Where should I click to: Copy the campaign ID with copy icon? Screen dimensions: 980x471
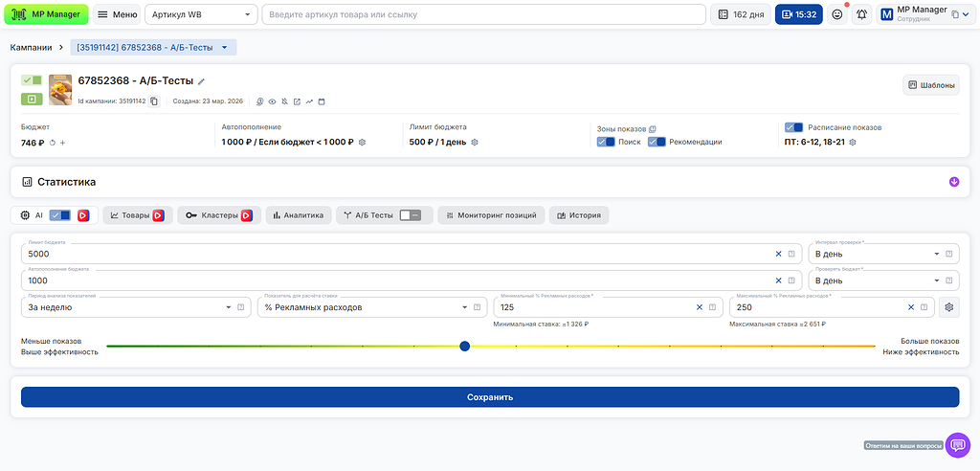[154, 101]
